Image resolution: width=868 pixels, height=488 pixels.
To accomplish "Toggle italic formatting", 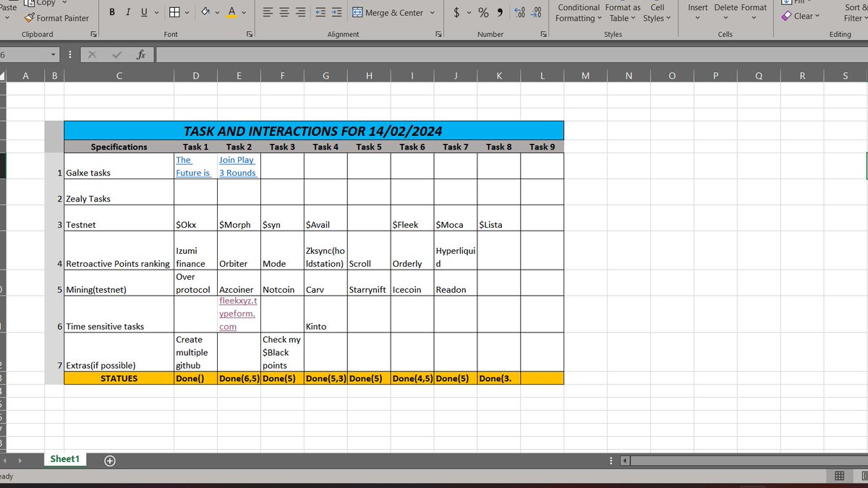I will coord(128,12).
